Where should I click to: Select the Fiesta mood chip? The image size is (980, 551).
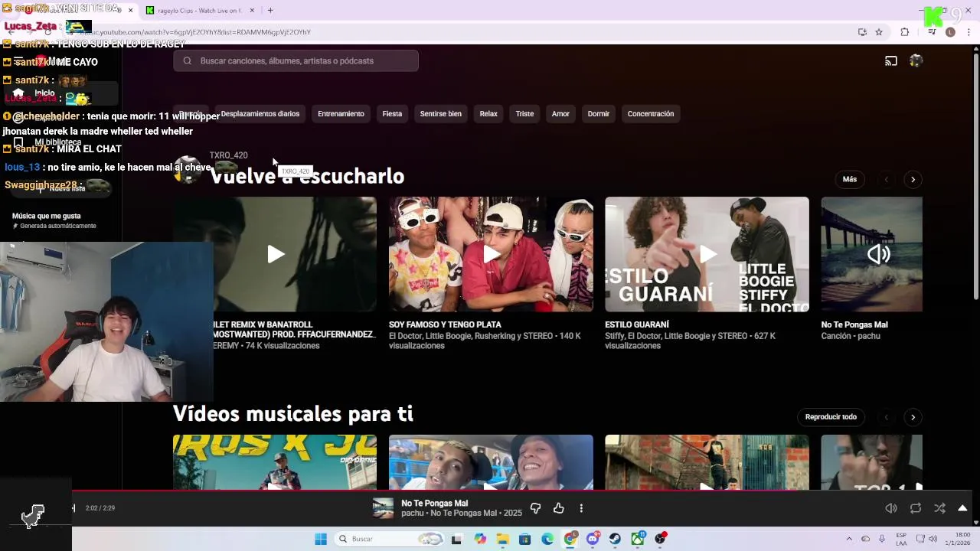point(392,114)
